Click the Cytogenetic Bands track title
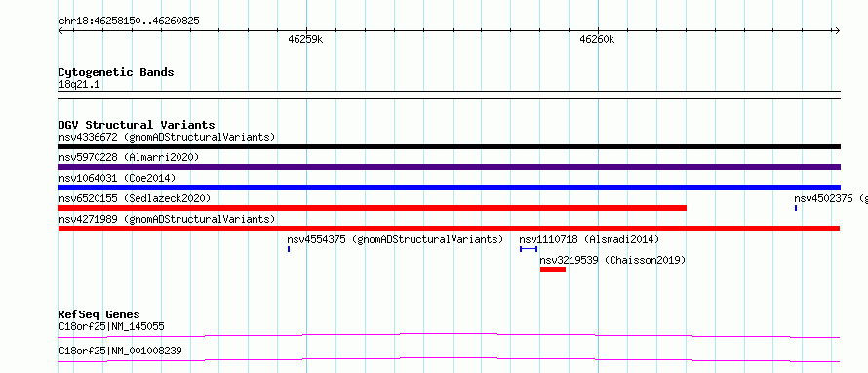This screenshot has width=868, height=373. 116,72
